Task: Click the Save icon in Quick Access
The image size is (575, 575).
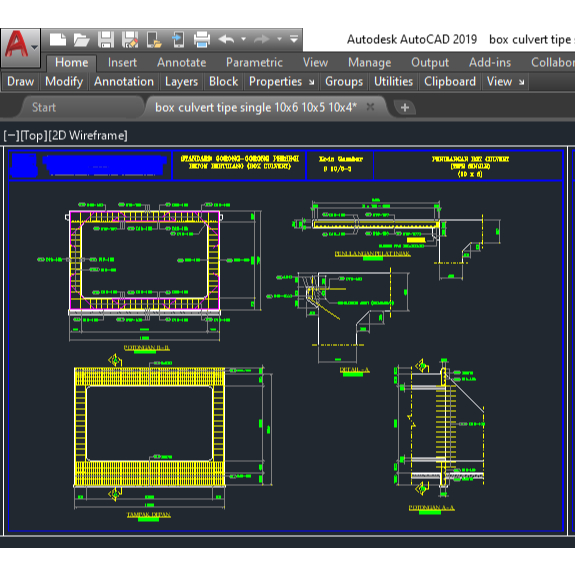Action: point(106,40)
